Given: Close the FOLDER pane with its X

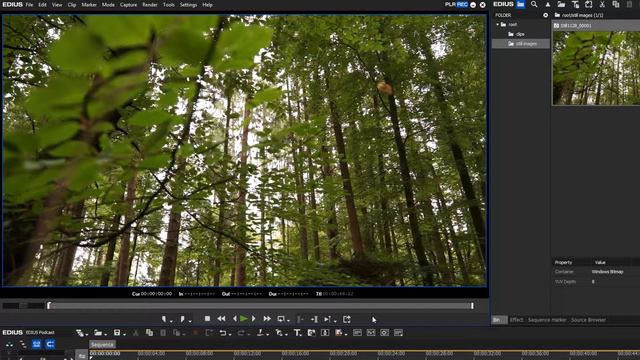Looking at the screenshot, I should (546, 15).
